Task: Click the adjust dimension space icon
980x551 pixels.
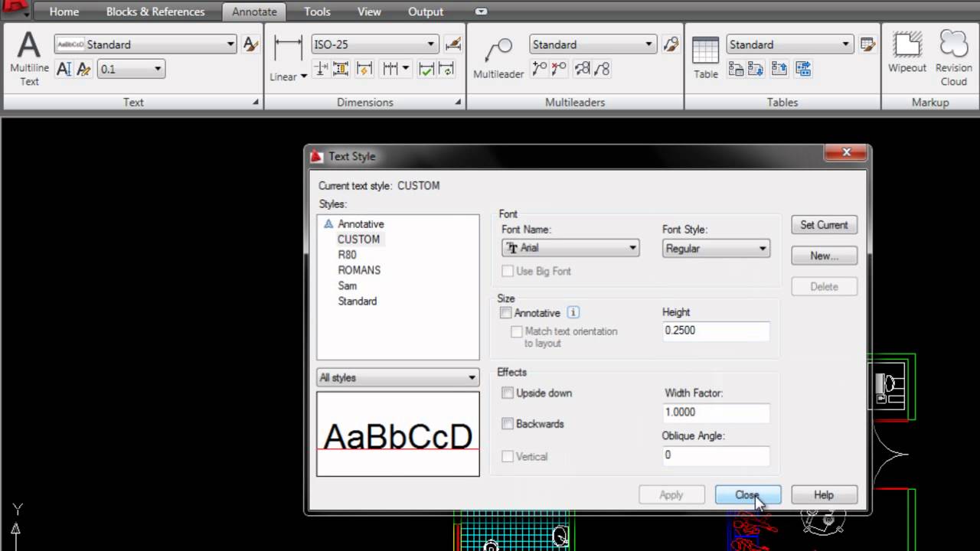Action: [341, 69]
